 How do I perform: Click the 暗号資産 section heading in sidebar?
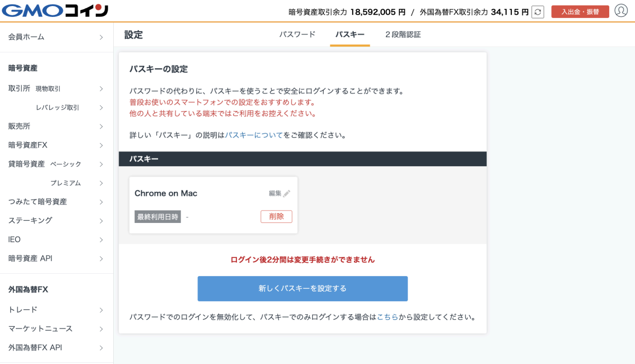click(x=22, y=68)
